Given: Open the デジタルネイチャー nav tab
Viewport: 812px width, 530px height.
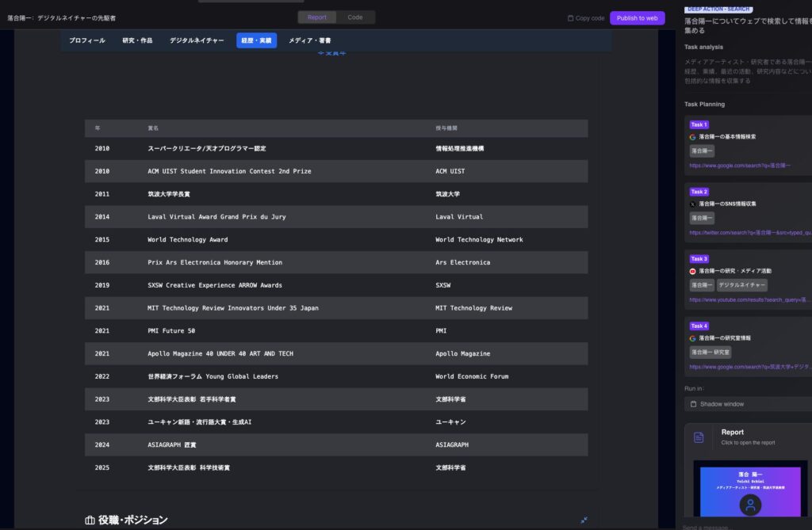Looking at the screenshot, I should pyautogui.click(x=197, y=40).
